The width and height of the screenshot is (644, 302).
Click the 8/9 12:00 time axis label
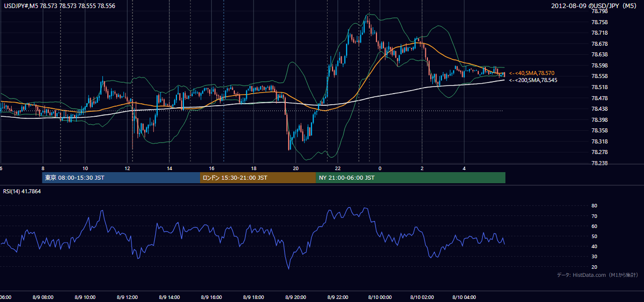[127, 297]
